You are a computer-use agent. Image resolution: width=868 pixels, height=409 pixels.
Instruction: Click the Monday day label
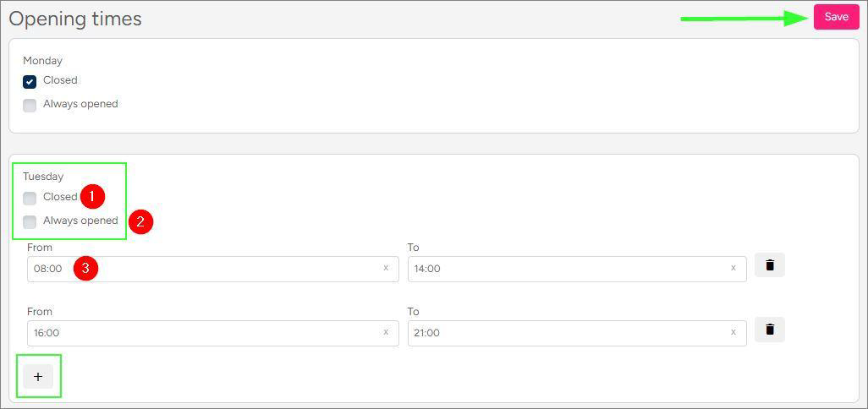pos(42,61)
